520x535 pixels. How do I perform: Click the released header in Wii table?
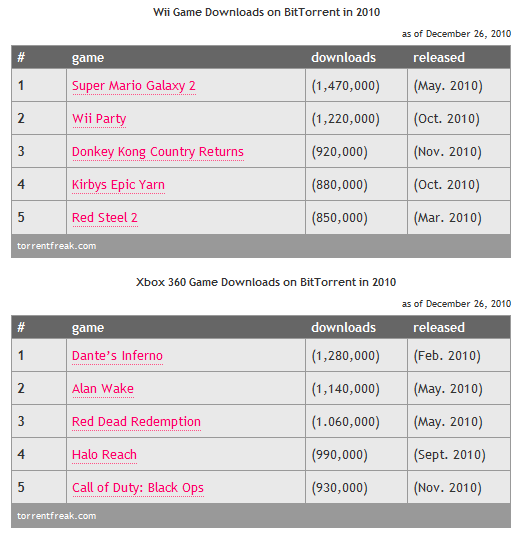439,57
